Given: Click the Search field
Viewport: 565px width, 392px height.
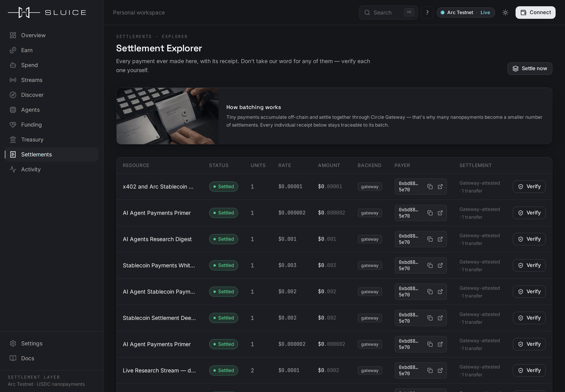Looking at the screenshot, I should [x=388, y=12].
